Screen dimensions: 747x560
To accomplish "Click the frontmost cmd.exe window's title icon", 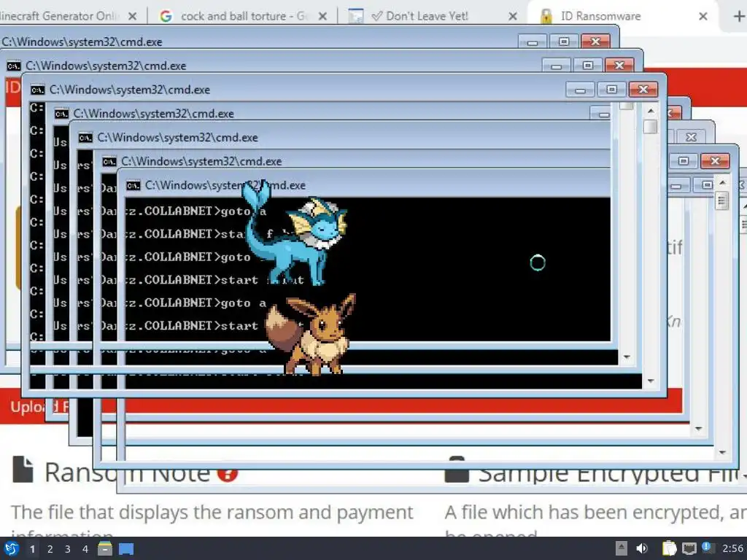I will pyautogui.click(x=133, y=185).
